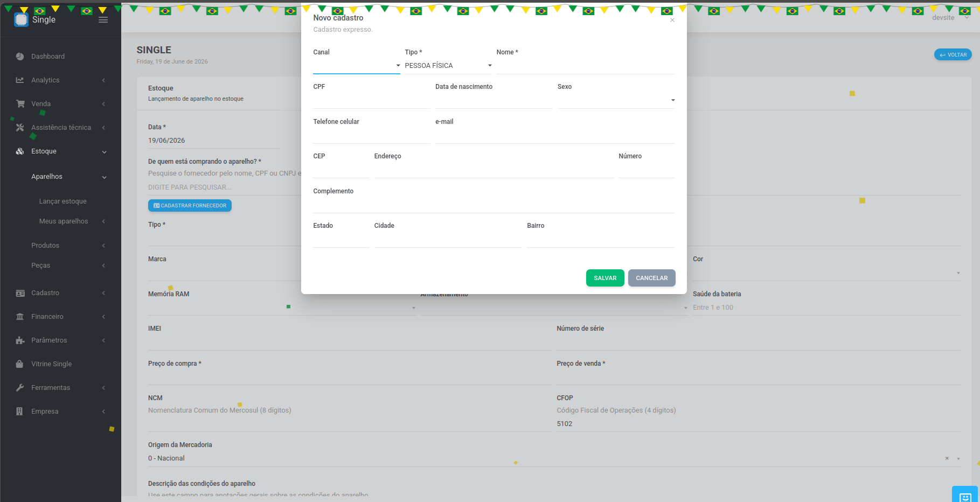Viewport: 980px width, 502px height.
Task: Expand the Venda submenu chevron
Action: 103,104
